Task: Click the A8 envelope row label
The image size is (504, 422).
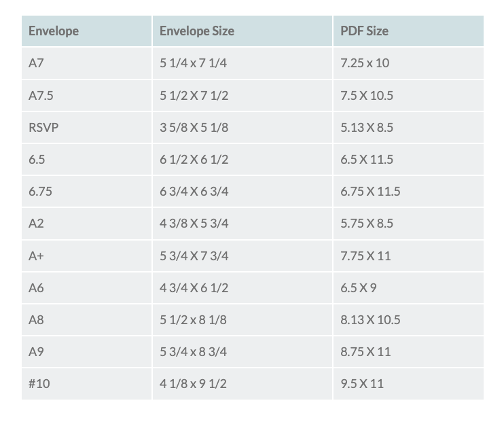Action: (37, 319)
